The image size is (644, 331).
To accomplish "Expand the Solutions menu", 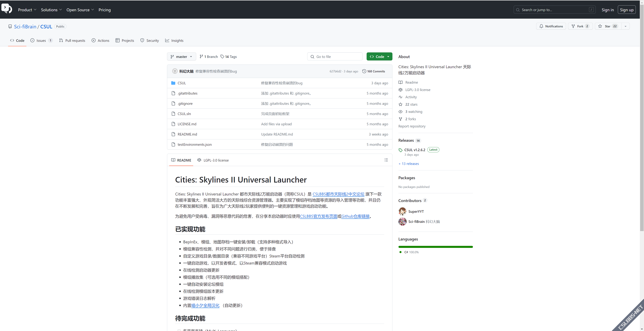I will 51,10.
